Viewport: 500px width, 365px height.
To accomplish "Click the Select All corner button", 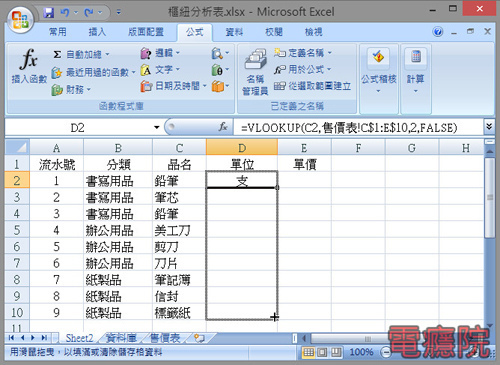I will (x=17, y=147).
